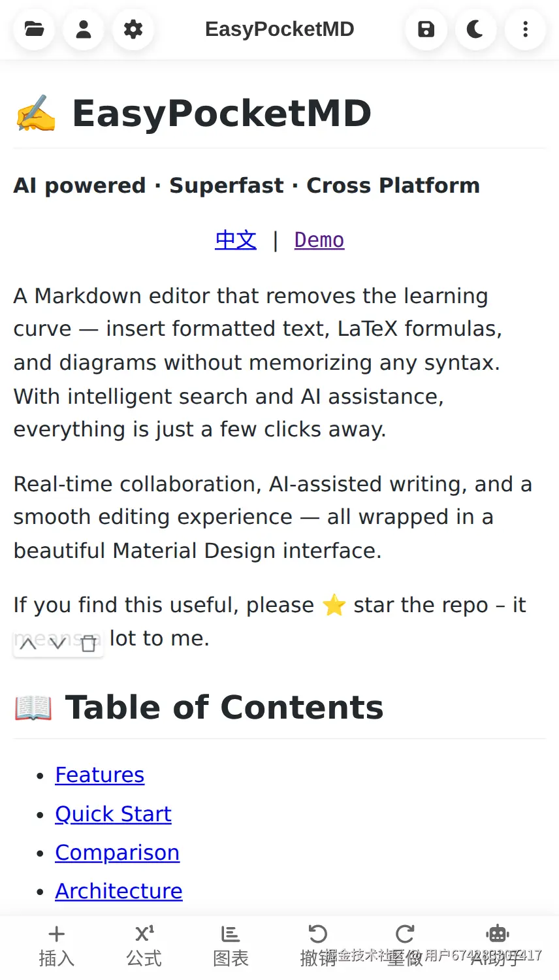Click the user account icon
The width and height of the screenshot is (559, 980).
[x=84, y=29]
